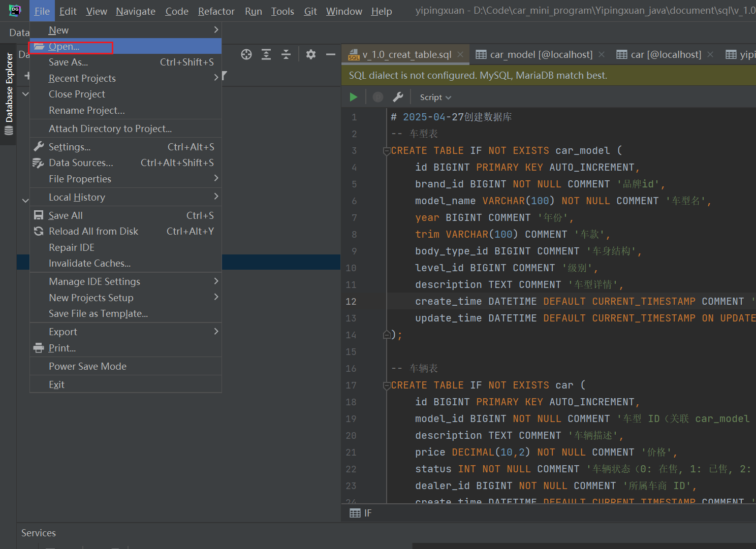
Task: Select Data Sources... menu entry
Action: pyautogui.click(x=81, y=163)
